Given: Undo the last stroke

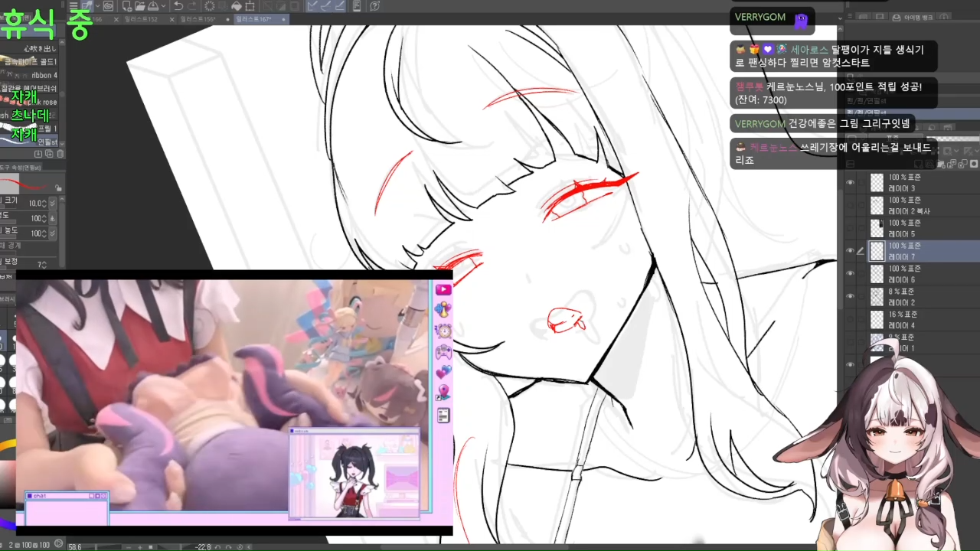Looking at the screenshot, I should click(x=178, y=5).
